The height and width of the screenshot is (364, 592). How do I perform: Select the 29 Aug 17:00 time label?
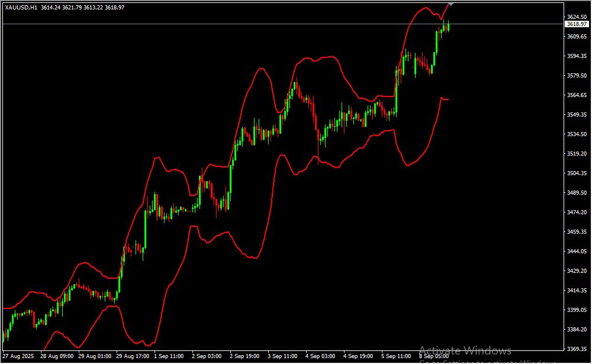(x=133, y=356)
